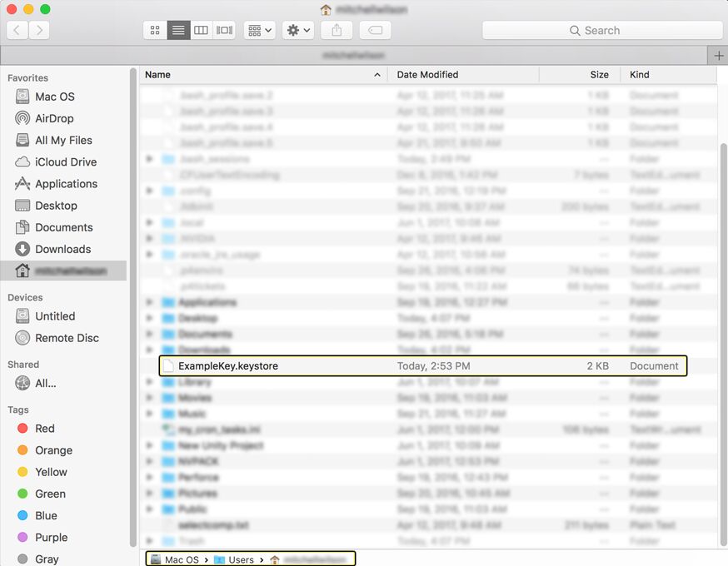Expand the Applications folder disclosure triangle
Screen dimensions: 728x566
[x=149, y=302]
